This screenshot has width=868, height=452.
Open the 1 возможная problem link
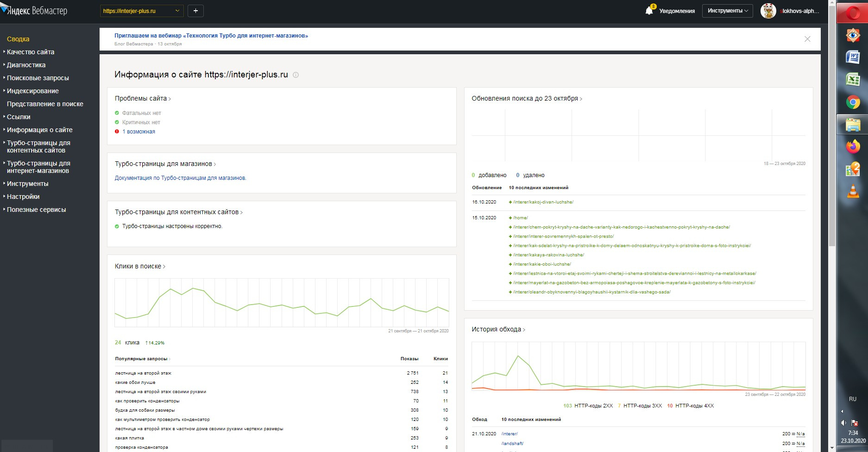pyautogui.click(x=138, y=132)
